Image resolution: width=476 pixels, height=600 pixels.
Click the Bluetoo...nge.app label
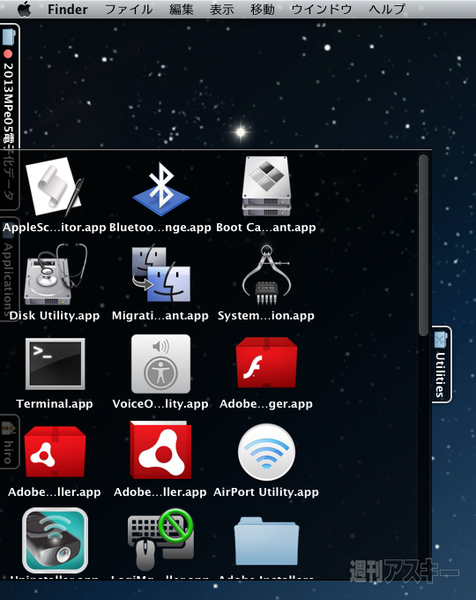coord(160,227)
